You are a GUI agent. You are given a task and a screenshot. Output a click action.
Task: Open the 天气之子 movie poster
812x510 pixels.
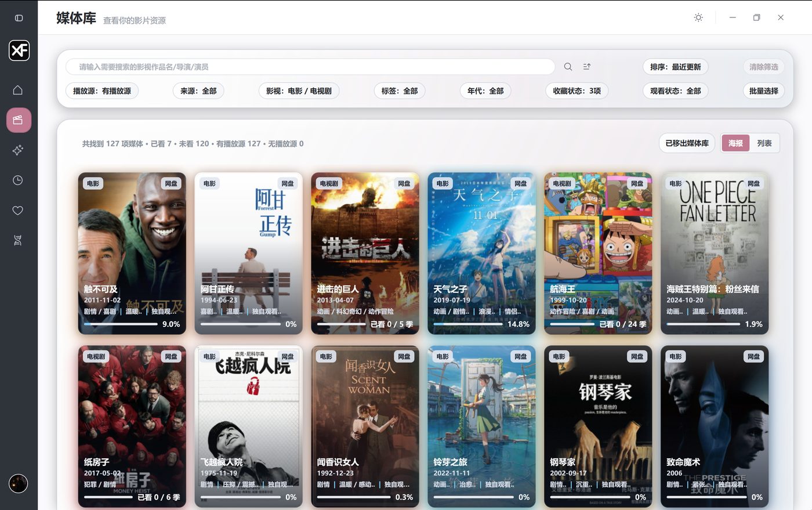[482, 253]
